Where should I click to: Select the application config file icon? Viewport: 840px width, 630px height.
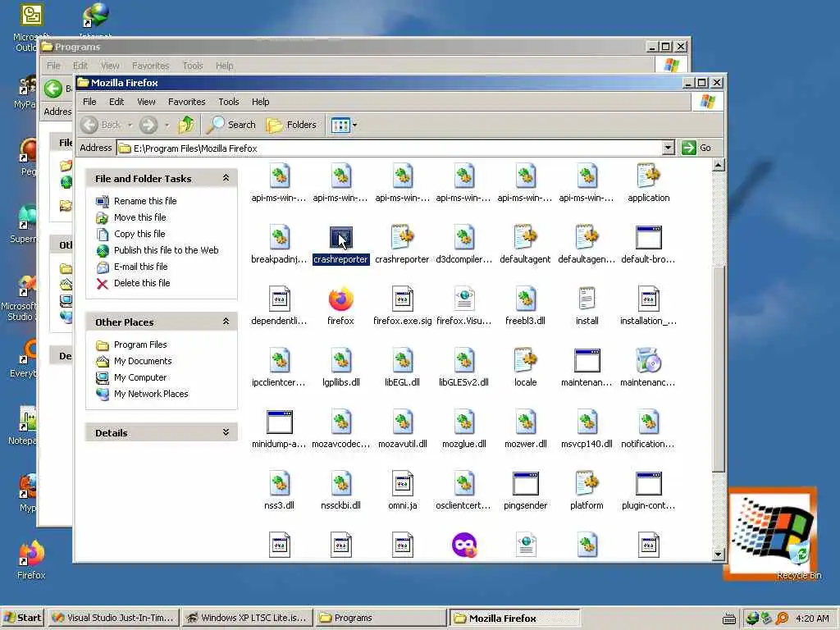(x=648, y=176)
